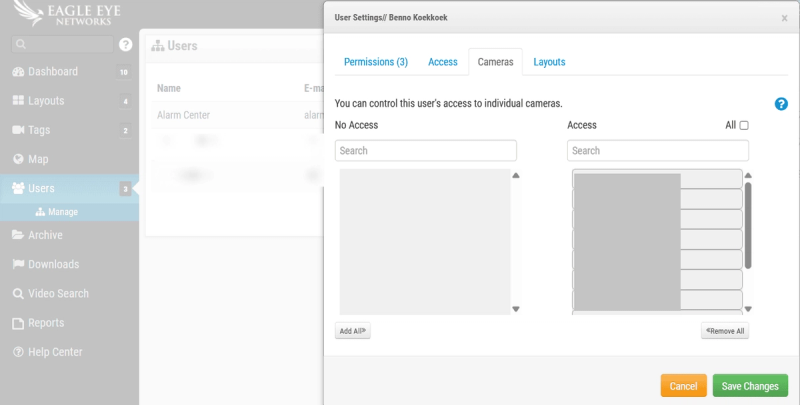Image resolution: width=800 pixels, height=405 pixels.
Task: Focus the No Access search field
Action: coord(426,151)
